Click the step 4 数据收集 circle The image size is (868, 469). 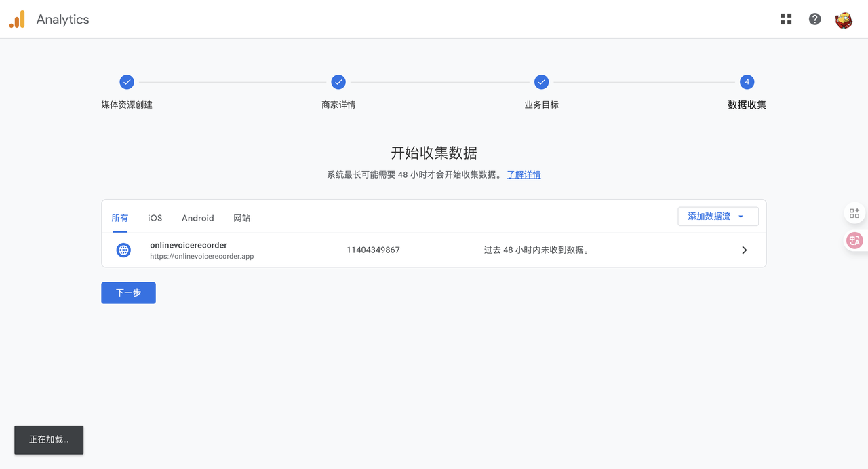[x=747, y=82]
